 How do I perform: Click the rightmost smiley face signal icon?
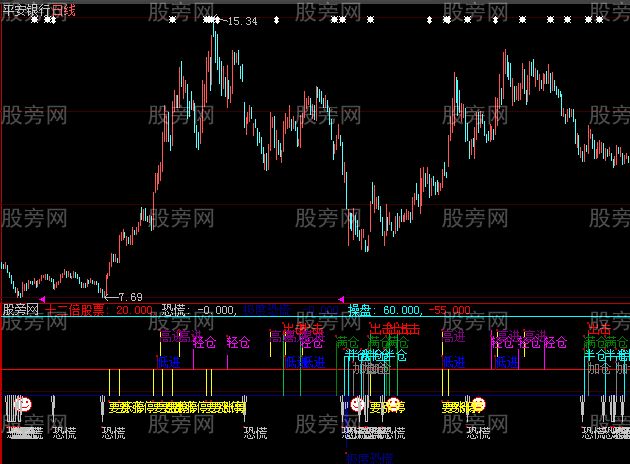[478, 405]
